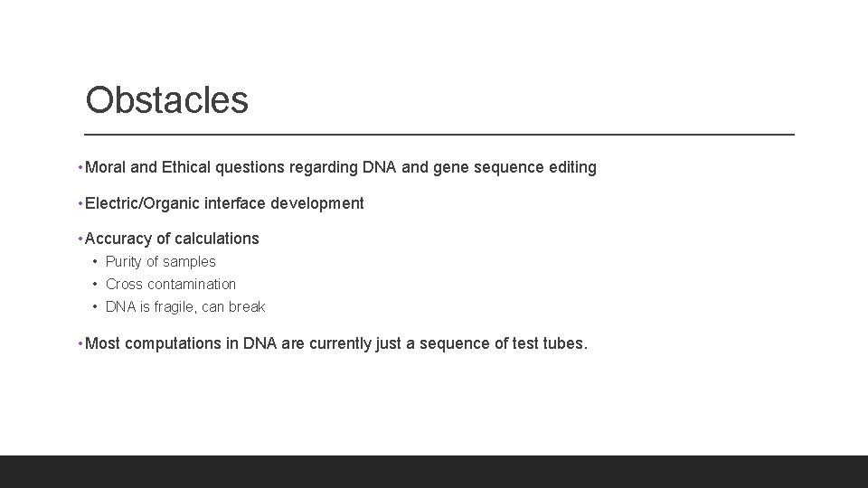Click the Obstacles slide title
The image size is (868, 488).
tap(166, 100)
